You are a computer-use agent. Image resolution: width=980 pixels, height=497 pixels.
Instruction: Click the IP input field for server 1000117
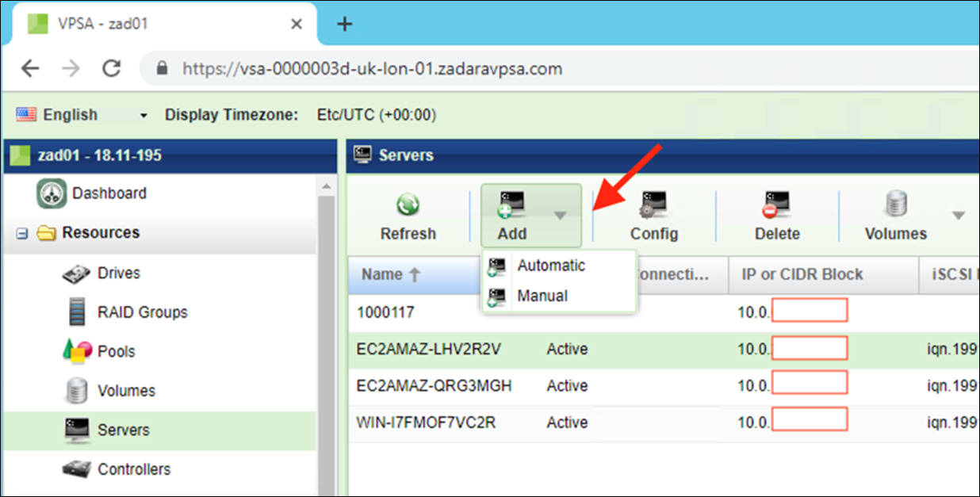(x=810, y=310)
